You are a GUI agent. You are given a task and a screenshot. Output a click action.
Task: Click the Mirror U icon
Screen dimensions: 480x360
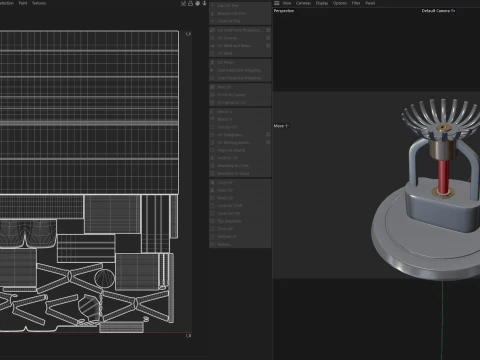212,111
